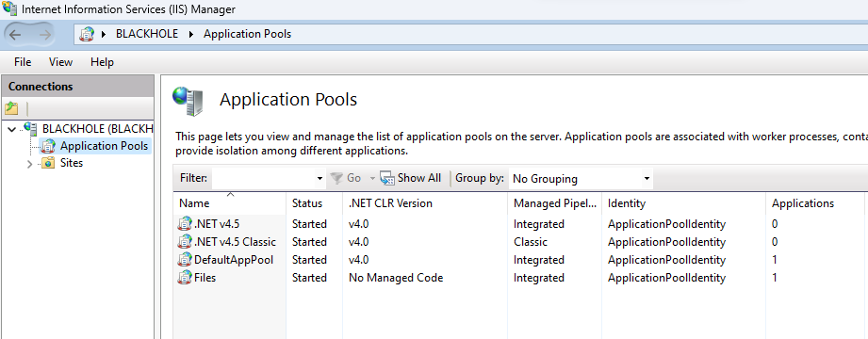Open the Go button dropdown arrow
Viewport: 868px width, 339px height.
coord(372,179)
